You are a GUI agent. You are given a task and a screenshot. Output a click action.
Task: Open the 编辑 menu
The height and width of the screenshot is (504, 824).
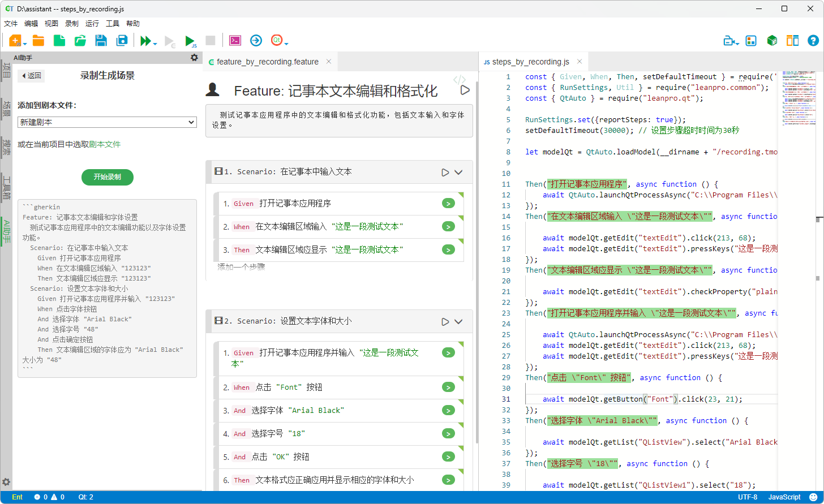coord(31,24)
